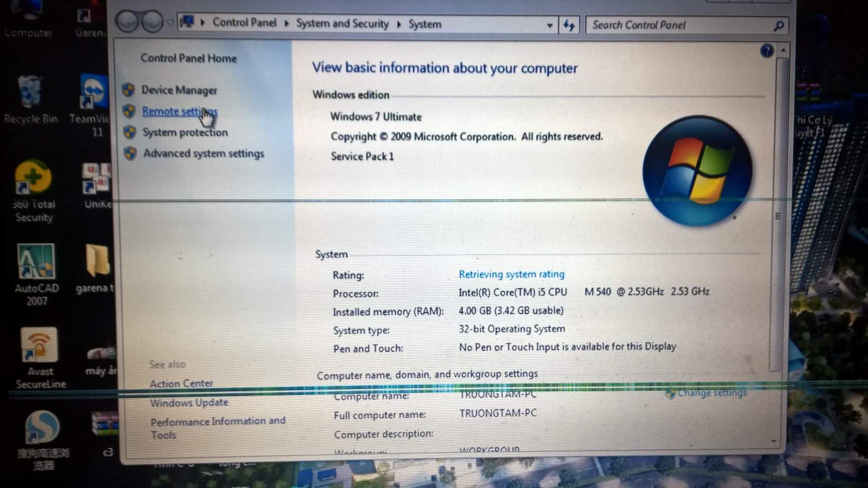The height and width of the screenshot is (488, 868).
Task: Click shield icon next to System protection
Action: coord(129,132)
